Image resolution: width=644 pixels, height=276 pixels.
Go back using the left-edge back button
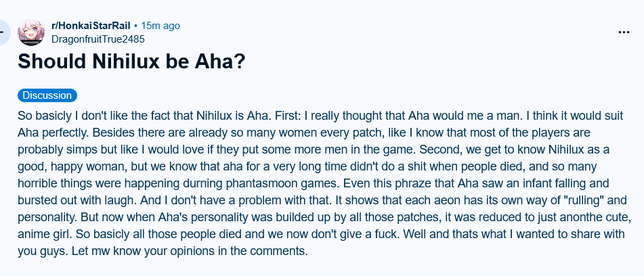point(4,32)
